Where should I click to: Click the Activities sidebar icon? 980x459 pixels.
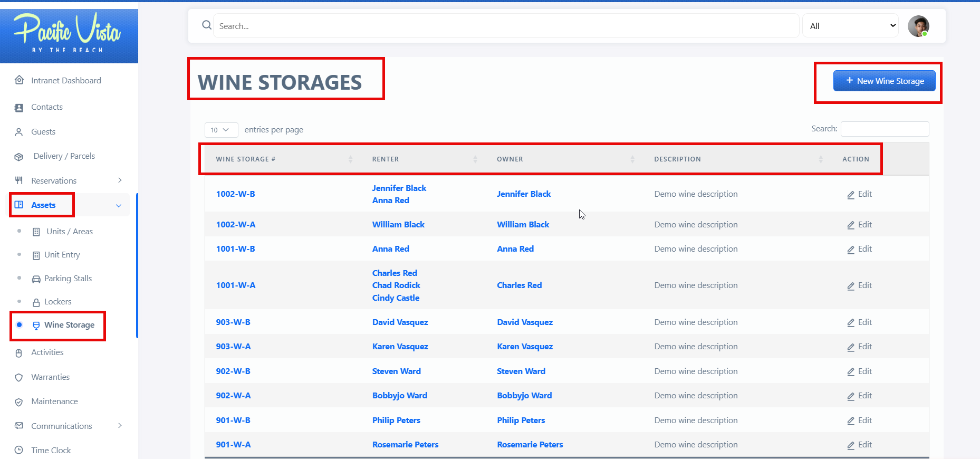19,353
